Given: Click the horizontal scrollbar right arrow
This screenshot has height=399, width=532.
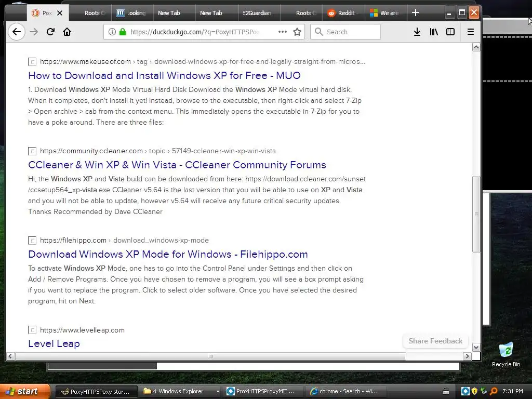Looking at the screenshot, I should [x=467, y=356].
